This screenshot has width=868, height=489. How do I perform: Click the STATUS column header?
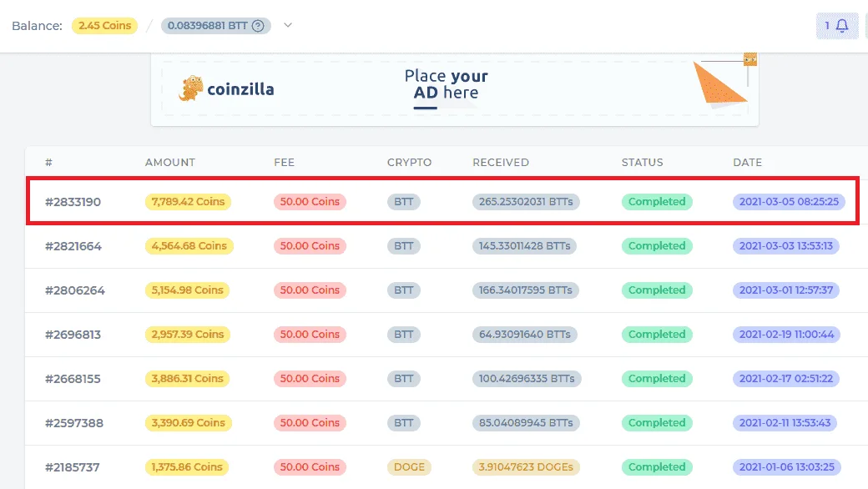click(642, 162)
